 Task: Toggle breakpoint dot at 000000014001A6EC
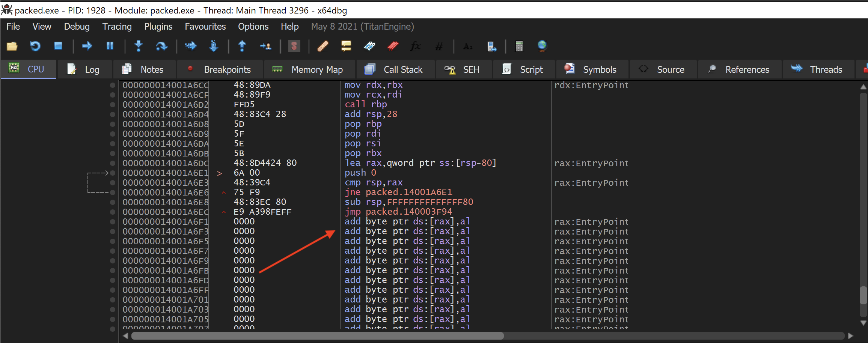click(112, 212)
